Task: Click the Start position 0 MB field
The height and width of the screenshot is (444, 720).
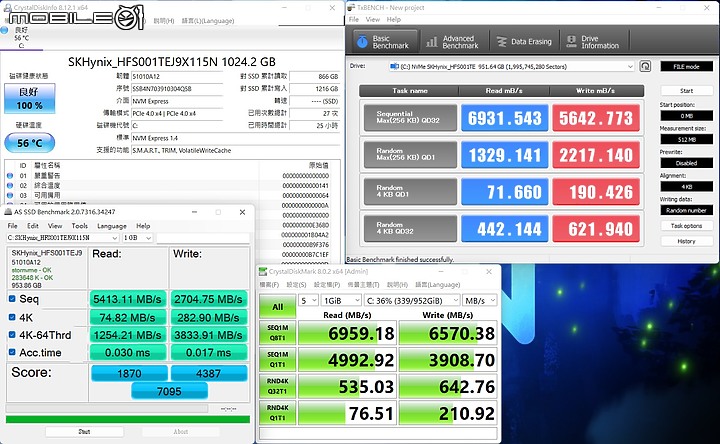Action: (x=686, y=116)
